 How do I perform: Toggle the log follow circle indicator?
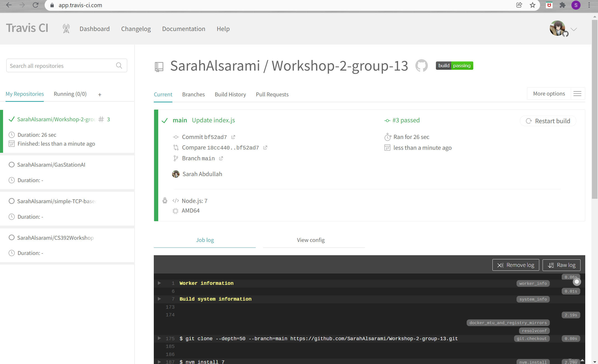tap(577, 282)
